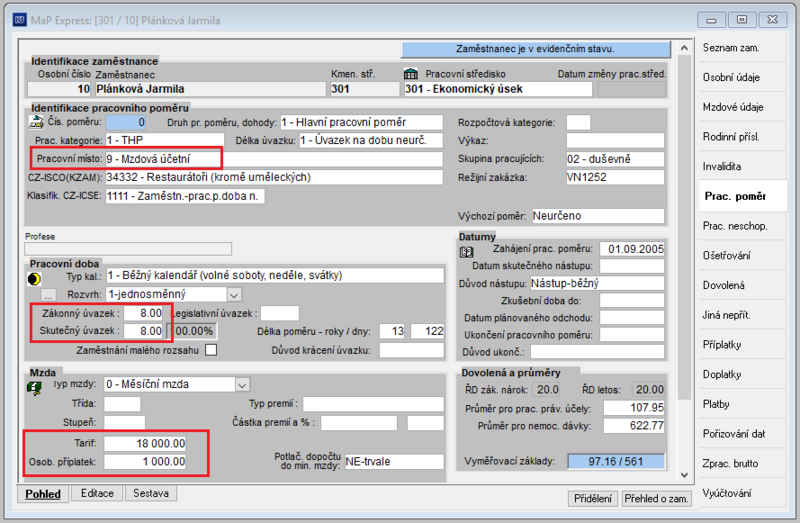This screenshot has height=523, width=800.
Task: Open Zprac. brutto in the side menu
Action: (x=742, y=463)
